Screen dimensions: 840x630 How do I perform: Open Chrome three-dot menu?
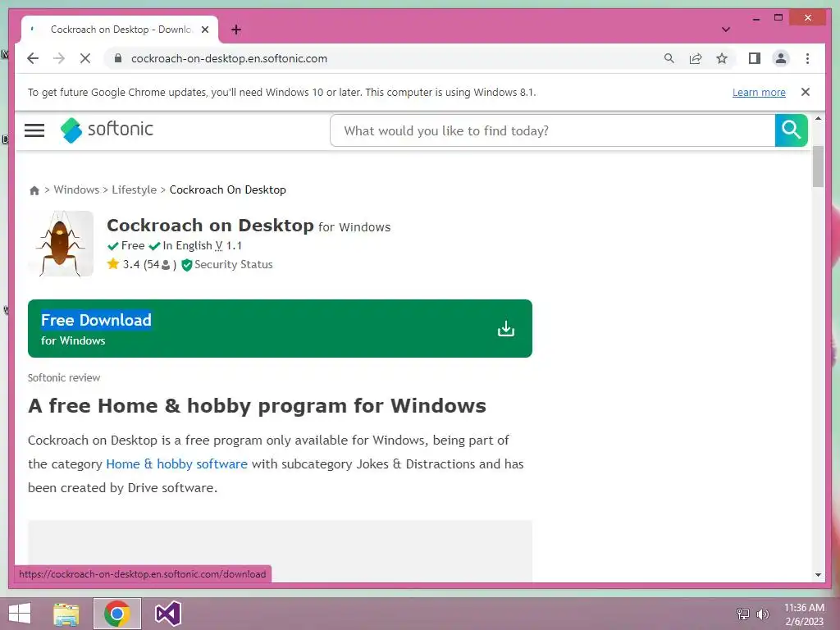click(807, 58)
